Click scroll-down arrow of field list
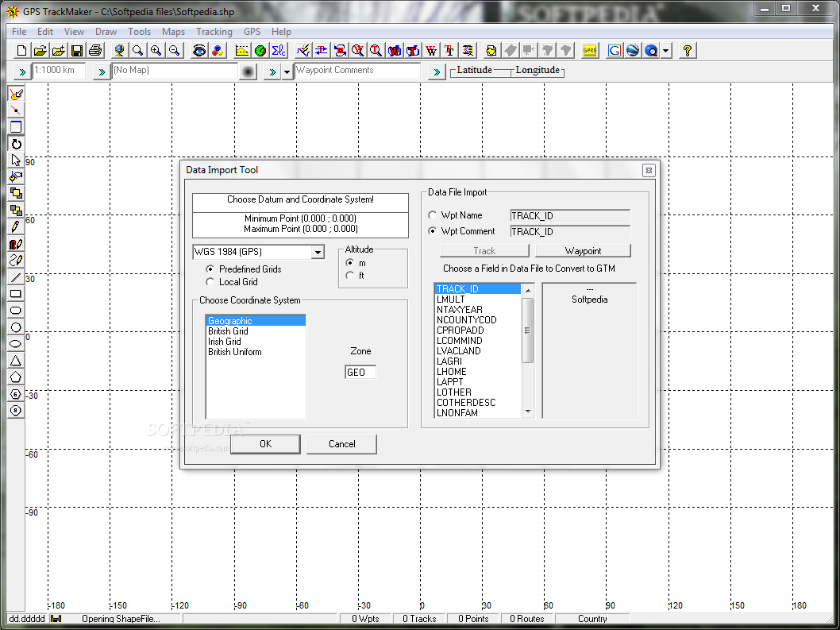This screenshot has height=630, width=840. pyautogui.click(x=528, y=412)
